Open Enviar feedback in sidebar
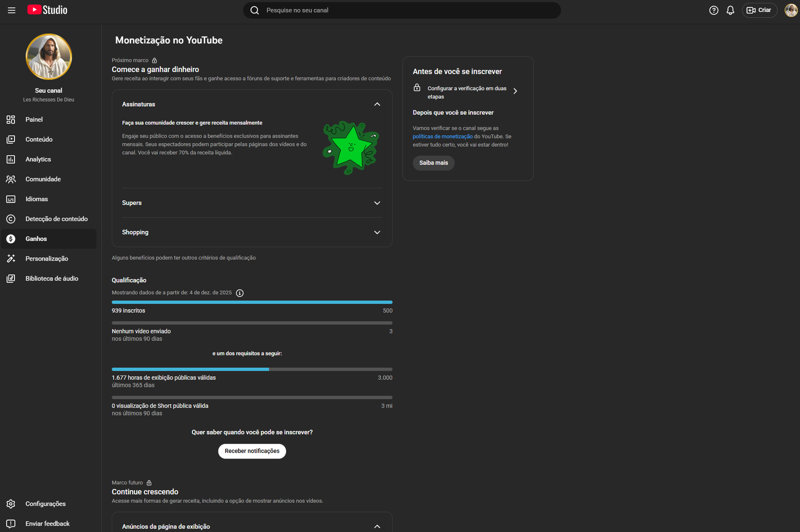Viewport: 800px width, 532px height. click(x=48, y=523)
